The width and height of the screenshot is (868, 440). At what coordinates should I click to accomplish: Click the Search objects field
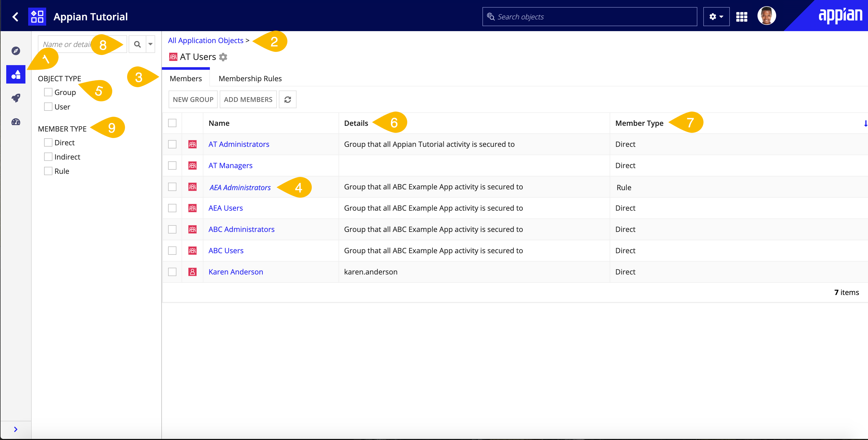point(590,17)
